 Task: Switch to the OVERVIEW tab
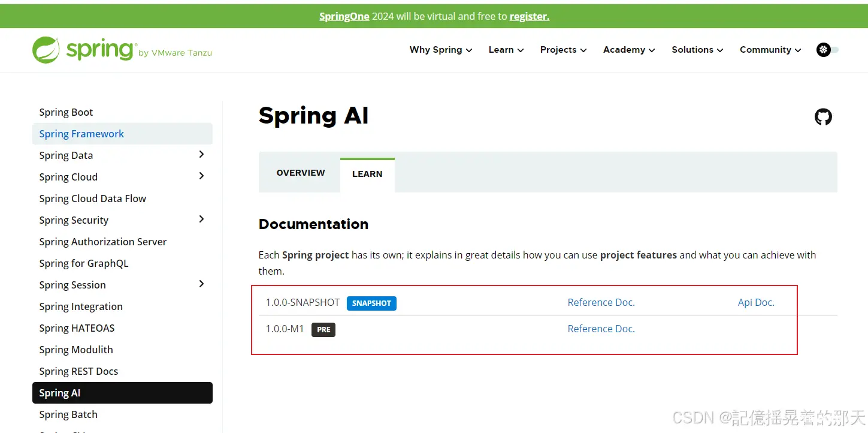click(301, 173)
